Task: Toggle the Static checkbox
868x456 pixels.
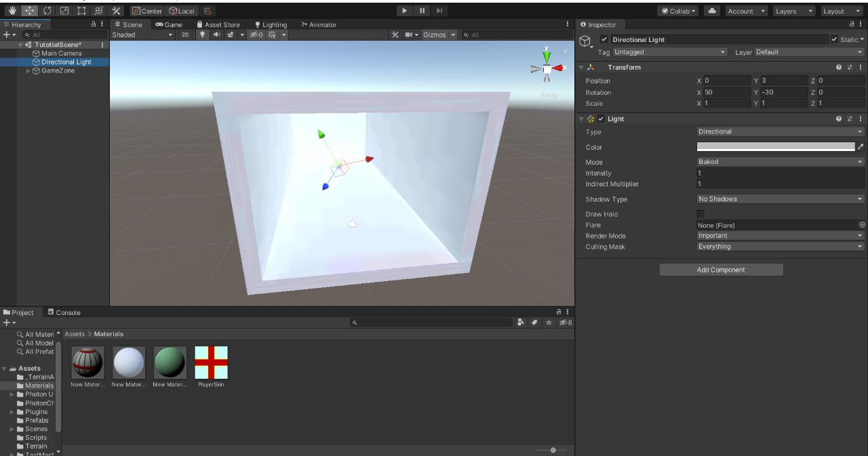Action: [x=834, y=39]
